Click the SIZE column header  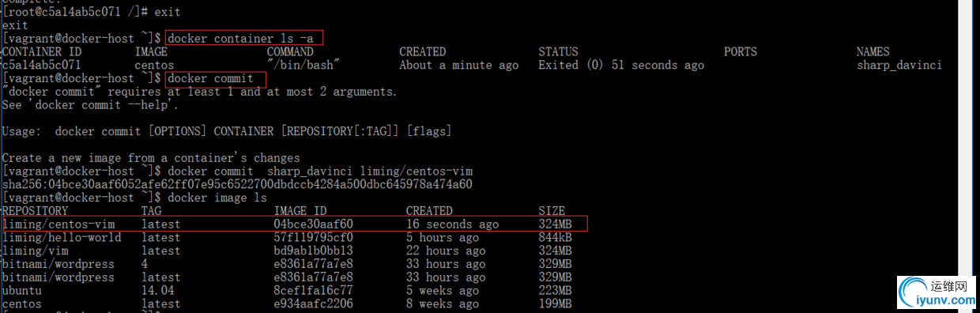(552, 211)
